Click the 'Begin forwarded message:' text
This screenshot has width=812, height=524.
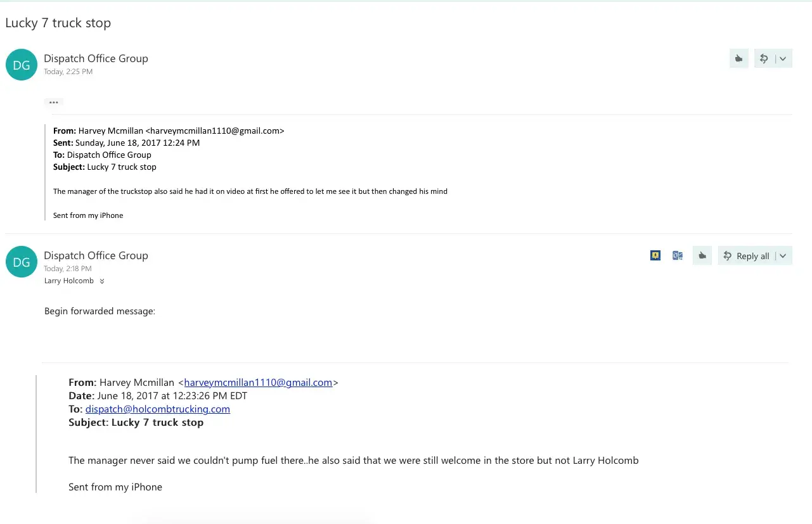point(100,311)
